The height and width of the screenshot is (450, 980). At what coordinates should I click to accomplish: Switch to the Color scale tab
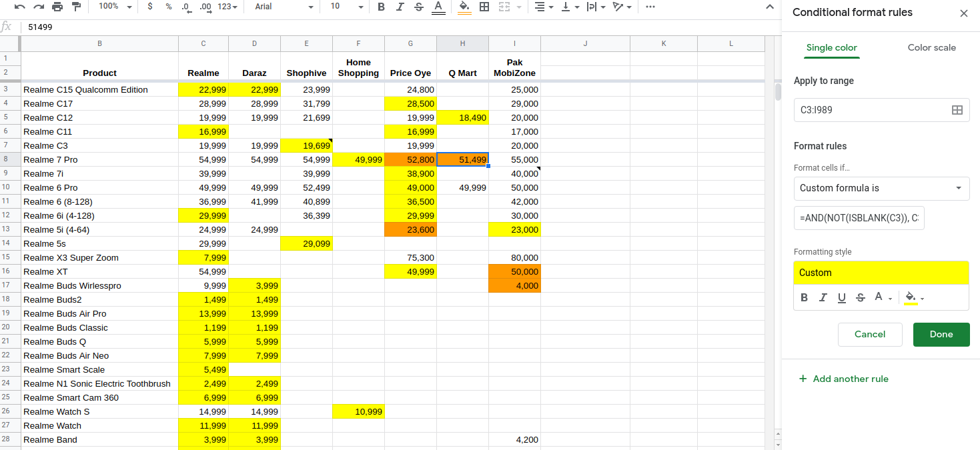pyautogui.click(x=931, y=47)
